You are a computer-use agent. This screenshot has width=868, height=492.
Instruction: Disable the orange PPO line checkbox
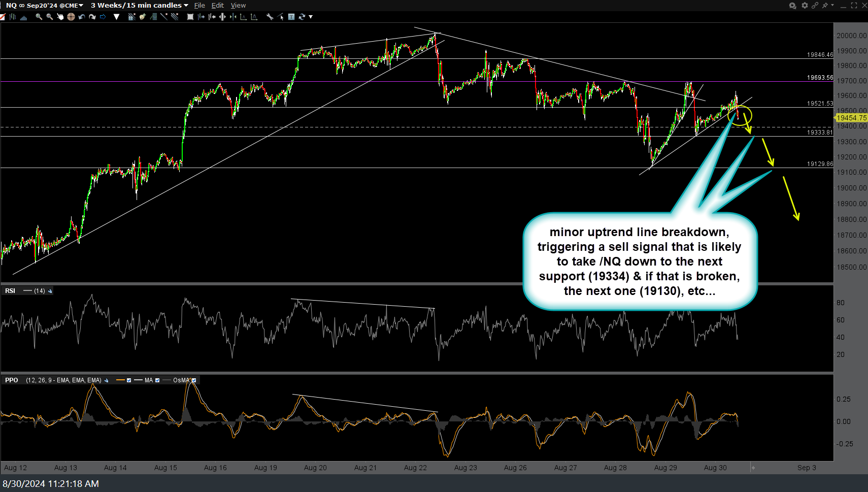point(129,380)
